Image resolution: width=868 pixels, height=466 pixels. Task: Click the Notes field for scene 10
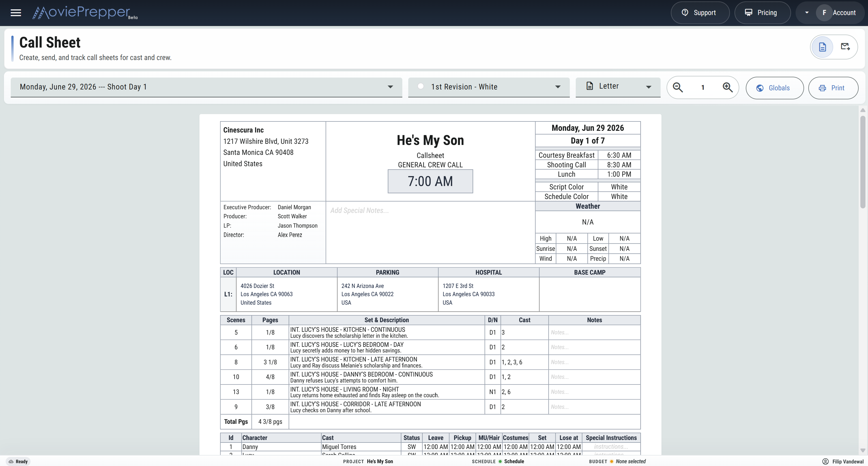pyautogui.click(x=594, y=377)
